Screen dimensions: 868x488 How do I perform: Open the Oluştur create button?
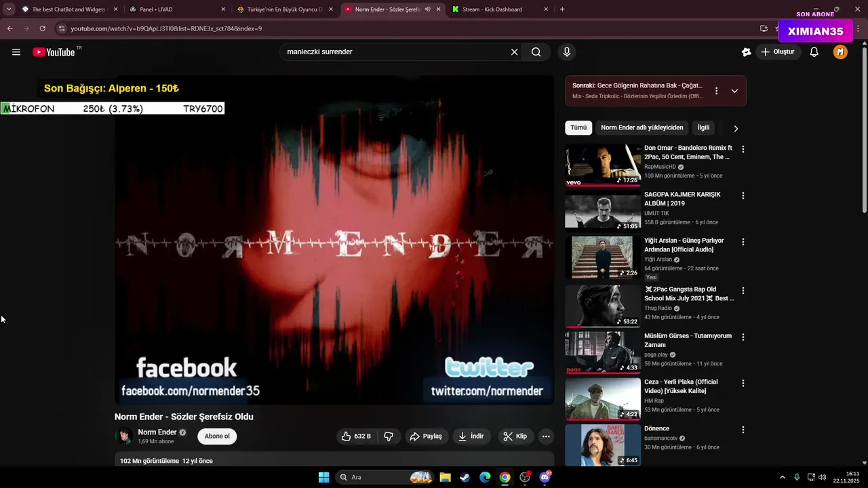click(x=778, y=52)
